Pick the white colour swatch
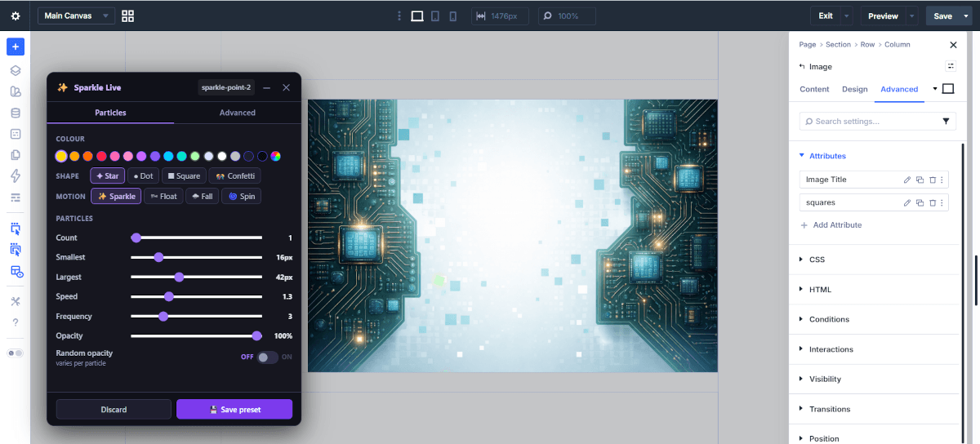The image size is (980, 444). click(x=221, y=156)
